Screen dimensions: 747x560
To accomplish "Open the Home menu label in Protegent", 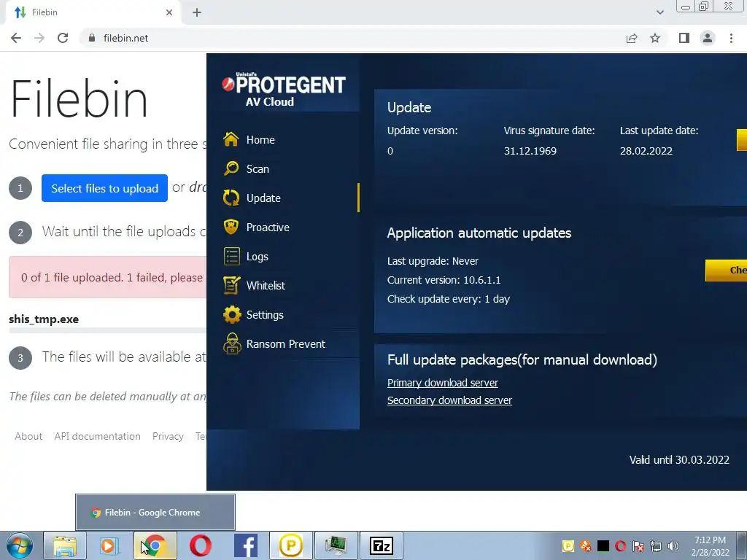I will point(260,140).
